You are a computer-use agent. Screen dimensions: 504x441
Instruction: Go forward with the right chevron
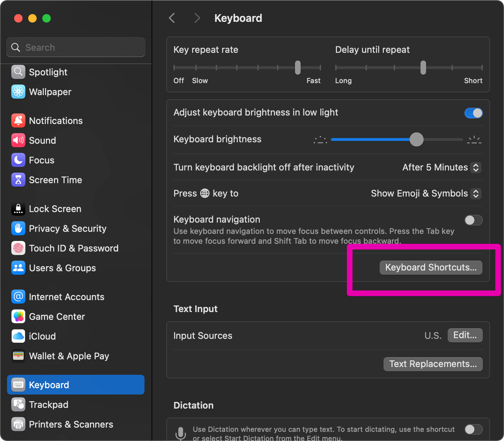(197, 18)
